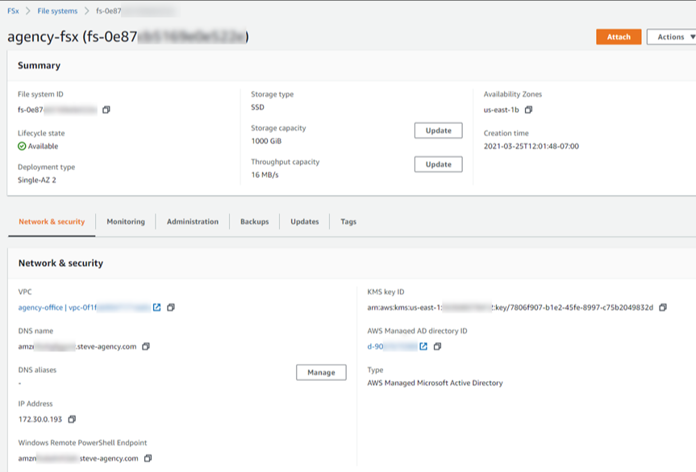The height and width of the screenshot is (472, 696).
Task: Copy the Availability Zone us-east-1b
Action: point(529,110)
